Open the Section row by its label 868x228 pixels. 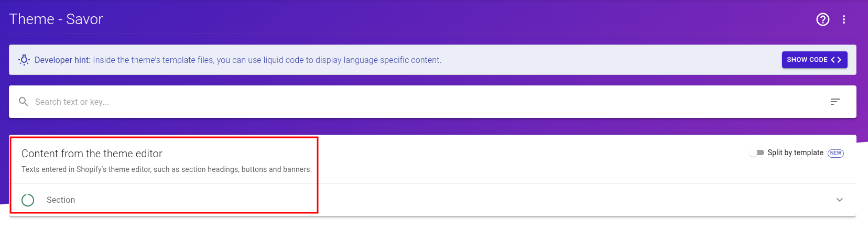[x=61, y=200]
